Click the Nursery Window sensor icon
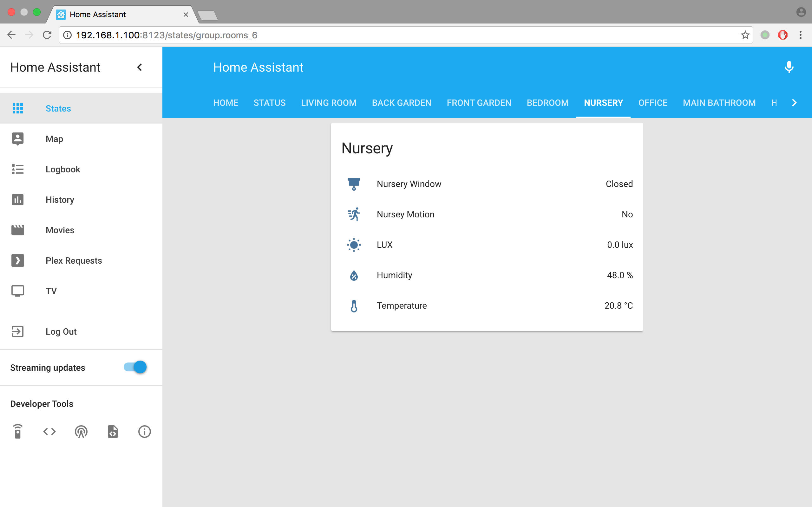The image size is (812, 507). point(354,184)
